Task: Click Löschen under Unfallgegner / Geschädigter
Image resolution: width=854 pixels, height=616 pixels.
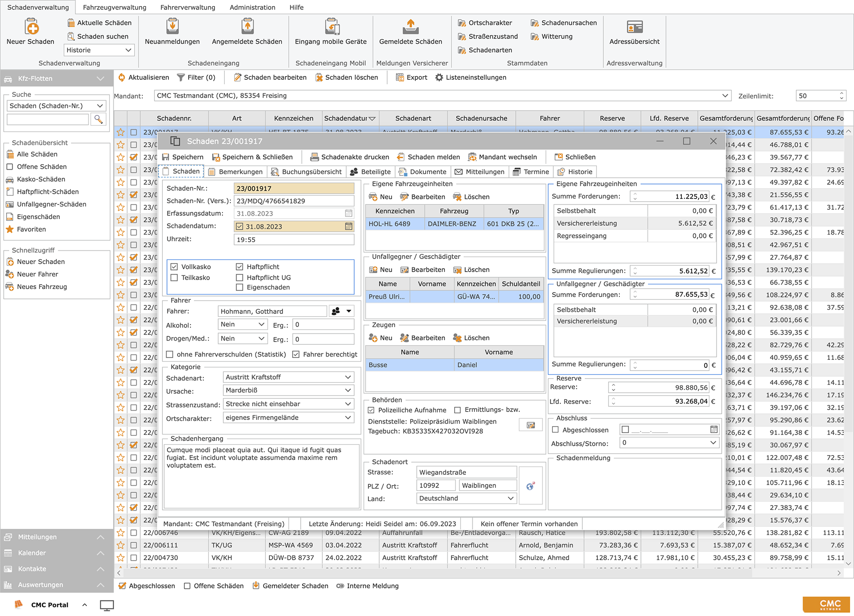Action: coord(471,270)
